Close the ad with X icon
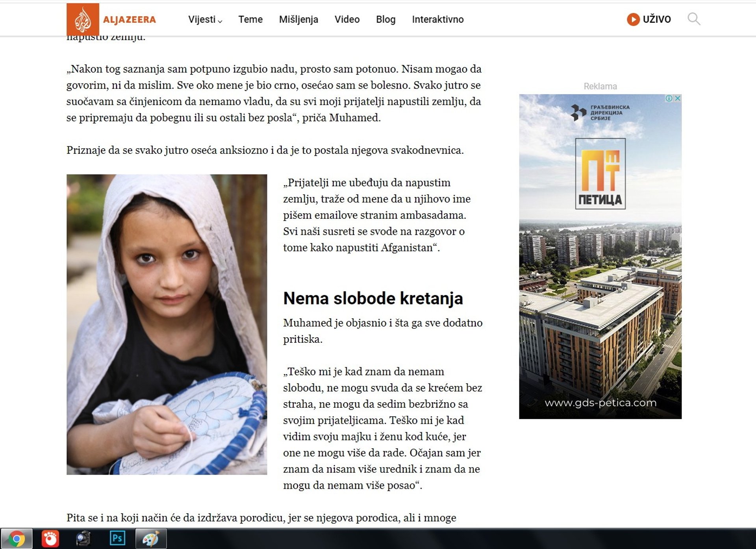This screenshot has width=756, height=549. [x=678, y=98]
